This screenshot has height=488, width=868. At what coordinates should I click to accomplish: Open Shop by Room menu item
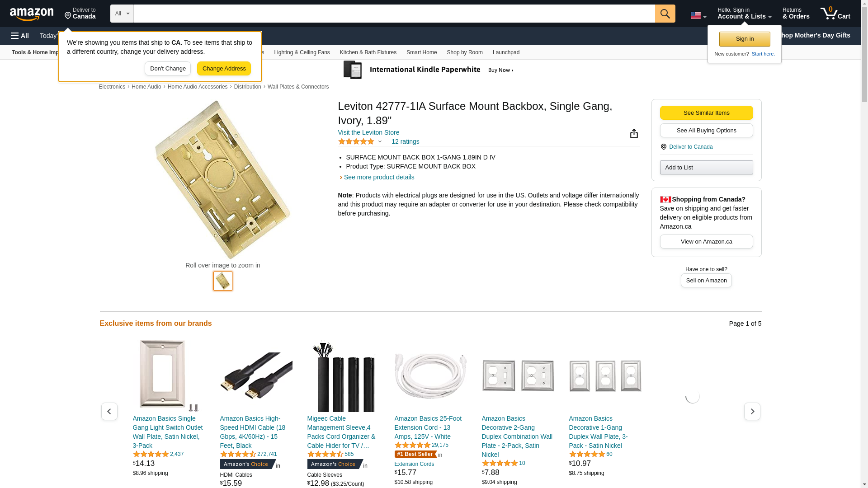pyautogui.click(x=464, y=52)
